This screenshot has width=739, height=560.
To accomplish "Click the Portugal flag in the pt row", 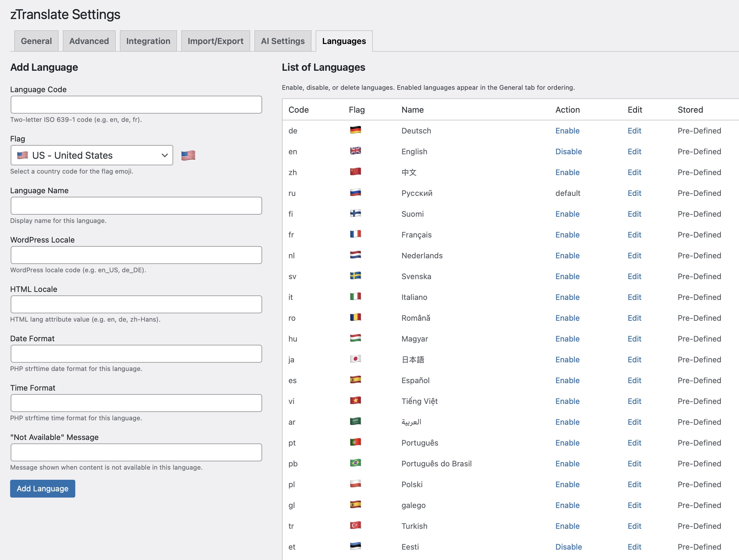I will click(x=355, y=442).
